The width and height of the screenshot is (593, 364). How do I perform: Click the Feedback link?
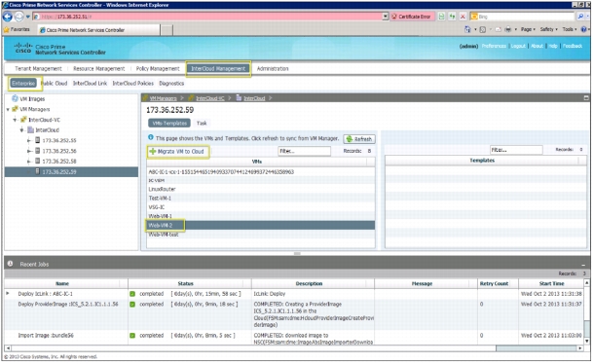pos(573,46)
